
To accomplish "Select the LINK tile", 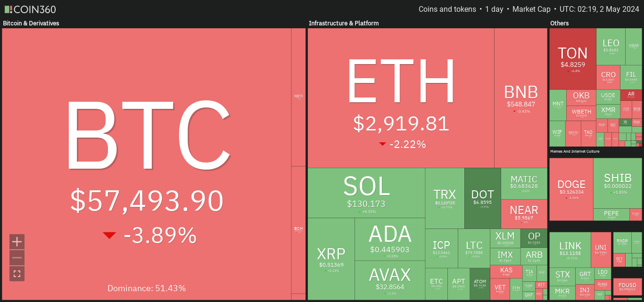I will click(x=570, y=250).
